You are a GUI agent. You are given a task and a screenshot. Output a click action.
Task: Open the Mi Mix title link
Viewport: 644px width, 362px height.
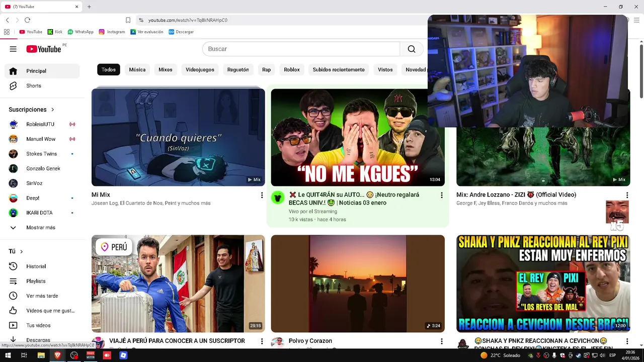[101, 195]
